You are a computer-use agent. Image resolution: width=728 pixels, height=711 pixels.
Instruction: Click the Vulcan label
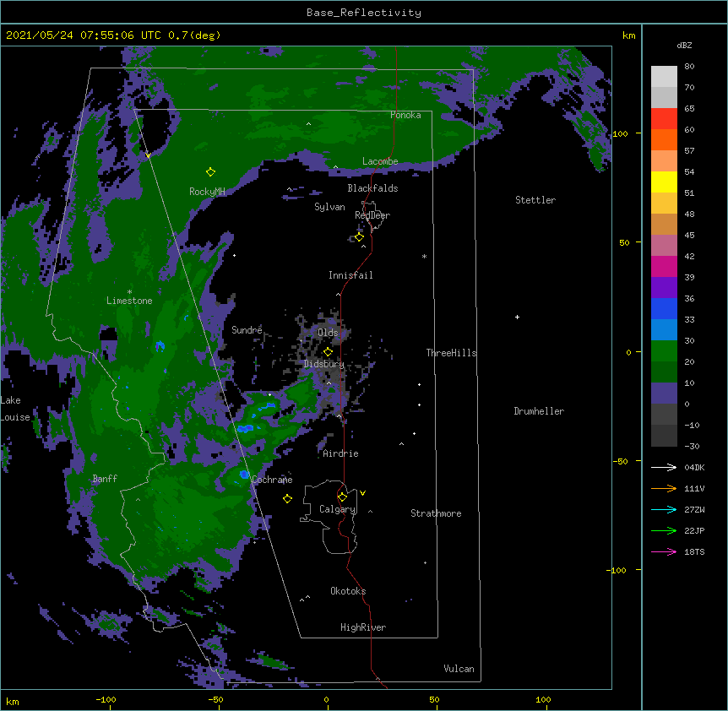[x=459, y=669]
